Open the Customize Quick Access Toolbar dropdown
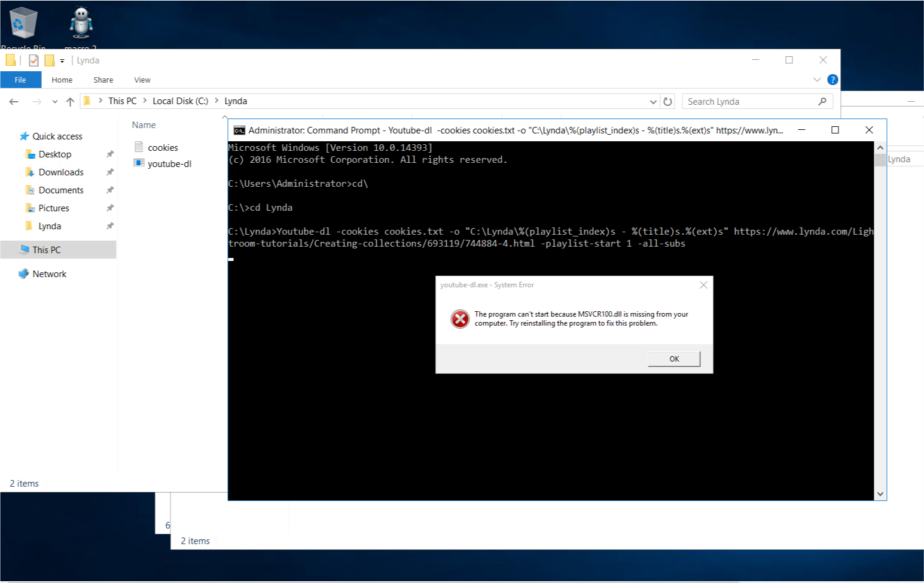Image resolution: width=924 pixels, height=583 pixels. [x=62, y=60]
